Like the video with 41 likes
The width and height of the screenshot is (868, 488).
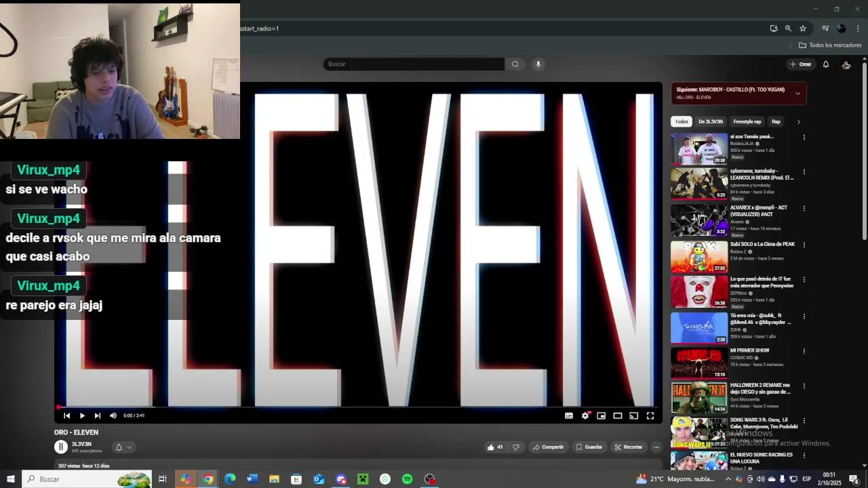click(x=495, y=447)
